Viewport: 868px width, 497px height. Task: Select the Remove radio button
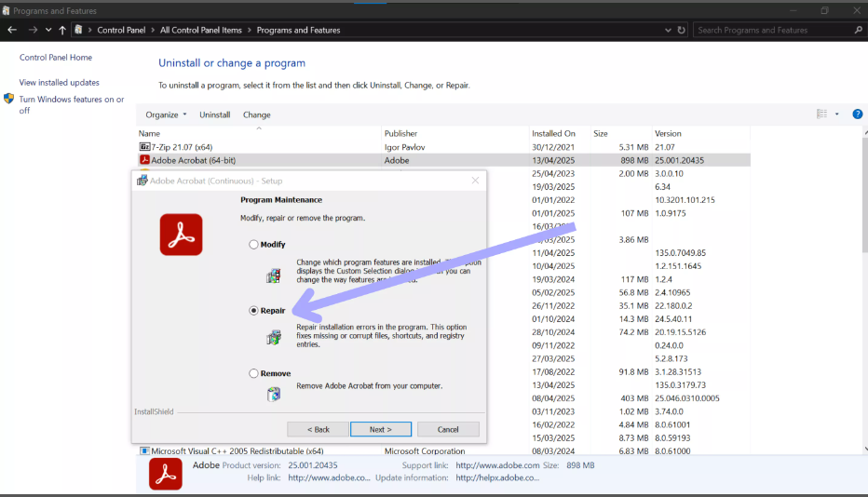(x=253, y=373)
